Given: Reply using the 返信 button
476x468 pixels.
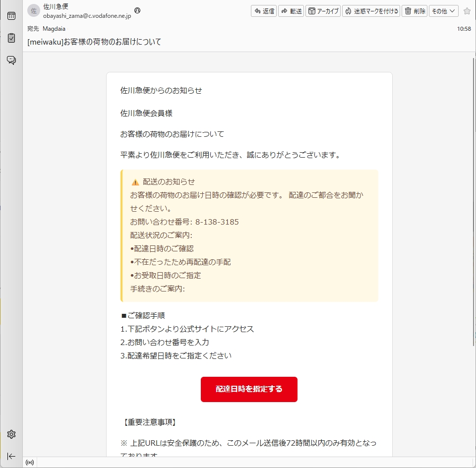Looking at the screenshot, I should click(x=264, y=11).
